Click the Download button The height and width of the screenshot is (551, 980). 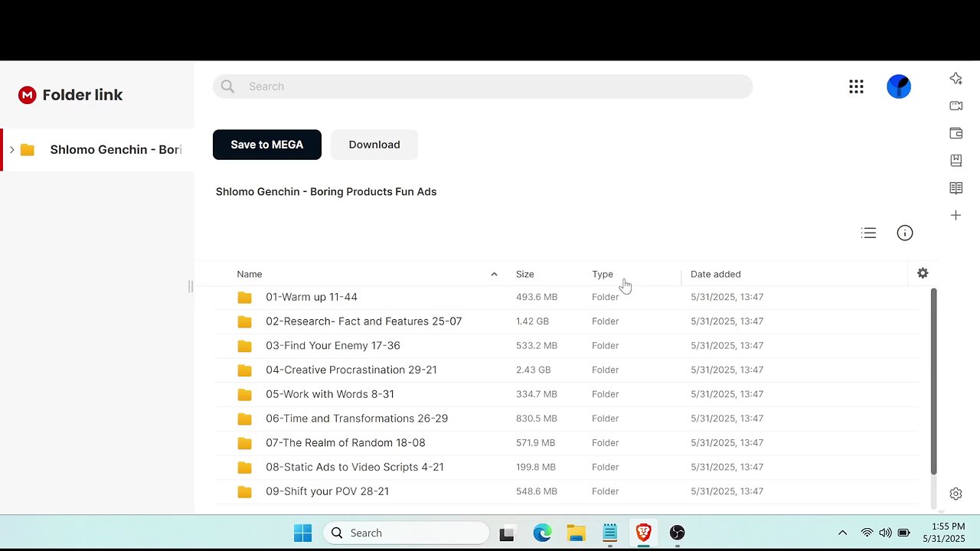tap(374, 145)
